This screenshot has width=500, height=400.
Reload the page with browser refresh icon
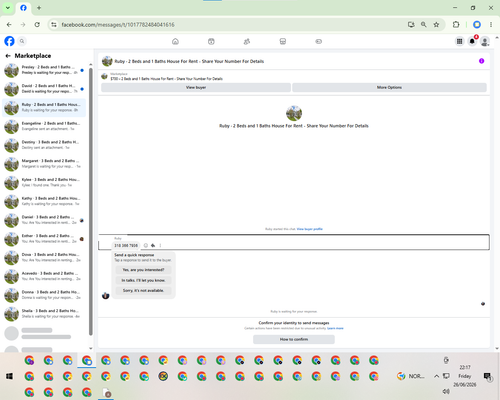[x=37, y=25]
